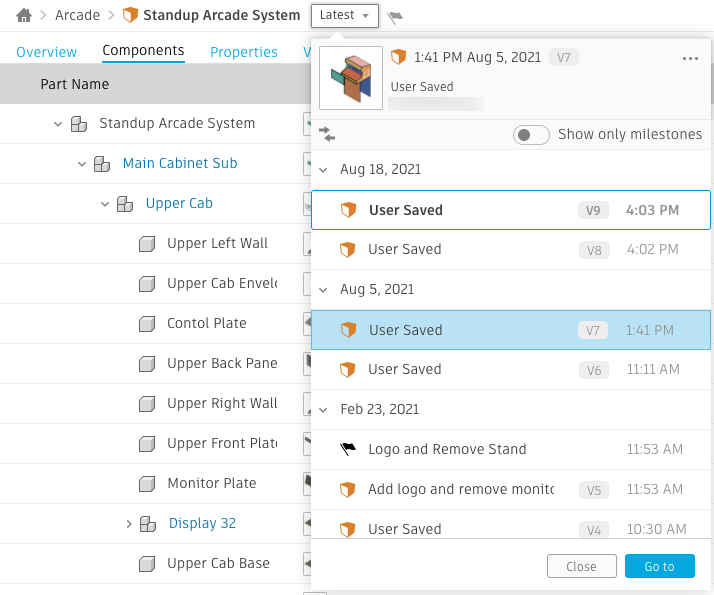Click the home breadcrumb icon
Image resolution: width=714 pixels, height=595 pixels.
[x=24, y=15]
